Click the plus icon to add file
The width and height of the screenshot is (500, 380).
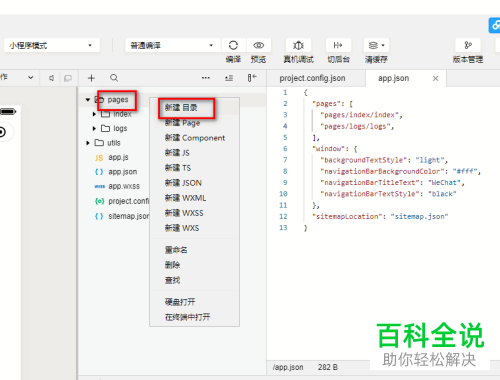point(91,78)
